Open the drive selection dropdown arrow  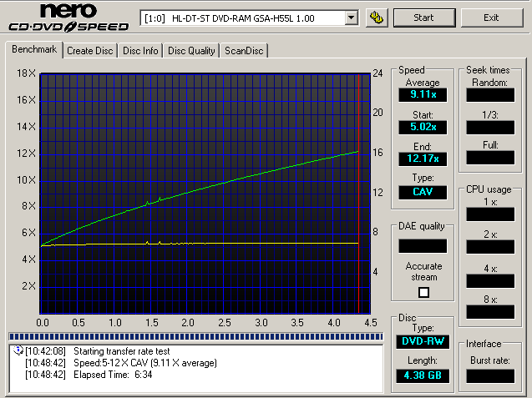pos(352,18)
